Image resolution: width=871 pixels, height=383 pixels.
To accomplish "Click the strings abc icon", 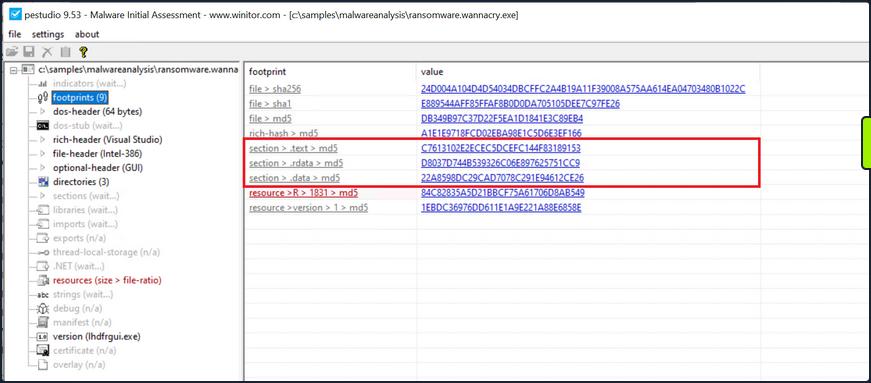I will pyautogui.click(x=43, y=295).
